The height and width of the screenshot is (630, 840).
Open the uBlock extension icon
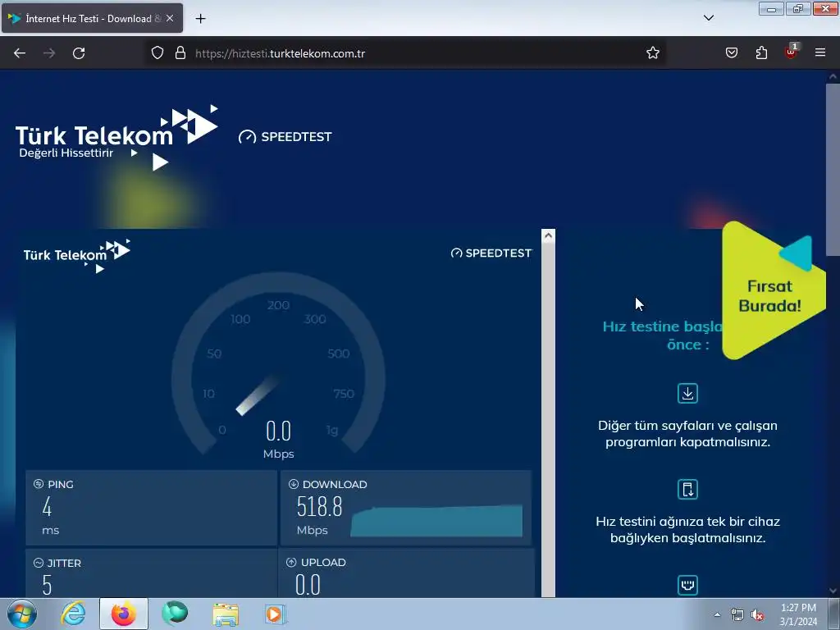click(792, 52)
